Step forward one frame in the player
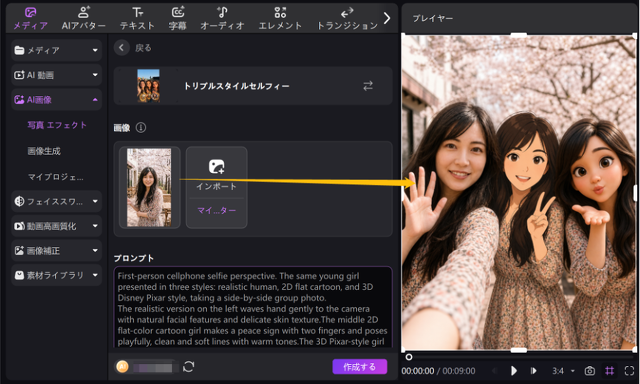Image resolution: width=640 pixels, height=384 pixels. [533, 371]
